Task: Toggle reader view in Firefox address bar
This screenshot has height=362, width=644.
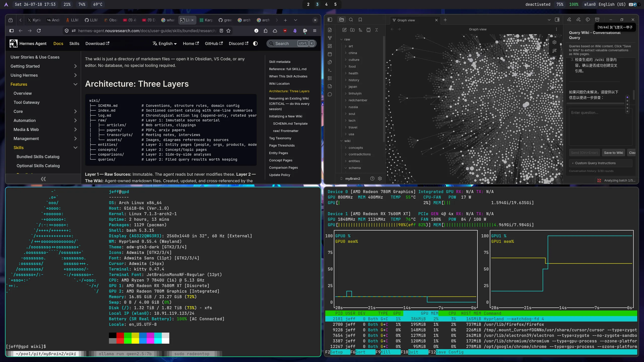Action: click(x=221, y=31)
